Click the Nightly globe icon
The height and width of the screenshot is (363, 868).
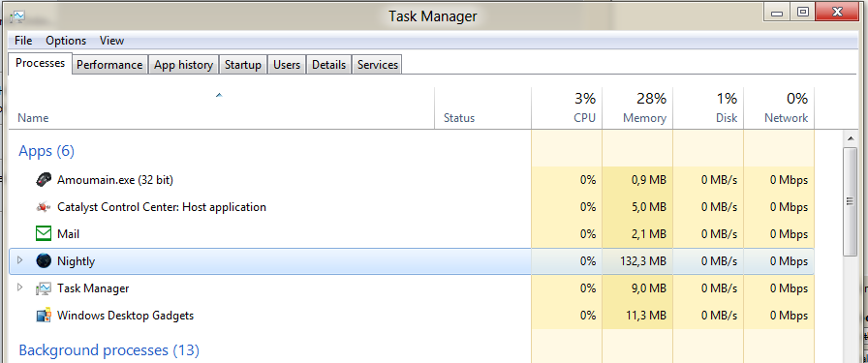44,260
